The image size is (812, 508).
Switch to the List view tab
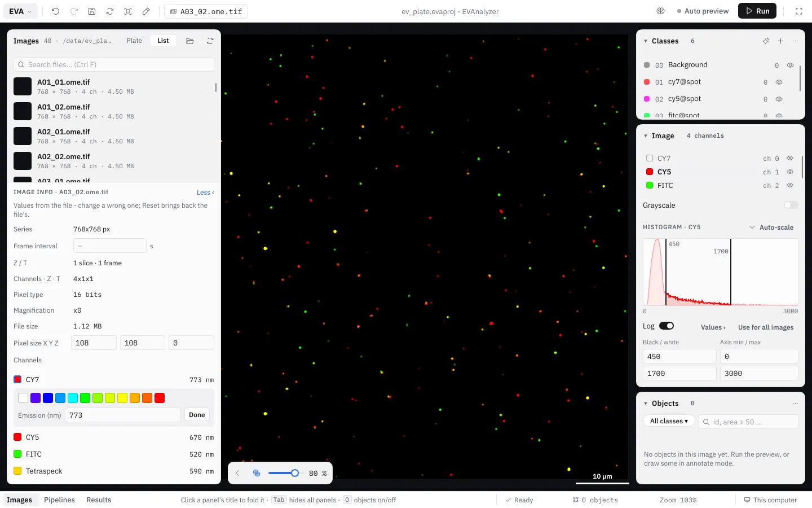click(163, 41)
